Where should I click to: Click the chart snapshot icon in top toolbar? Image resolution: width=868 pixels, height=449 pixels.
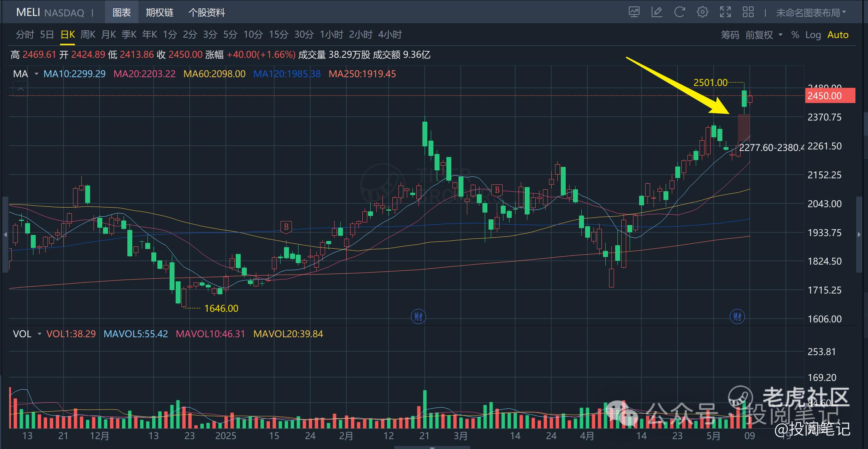(x=634, y=12)
